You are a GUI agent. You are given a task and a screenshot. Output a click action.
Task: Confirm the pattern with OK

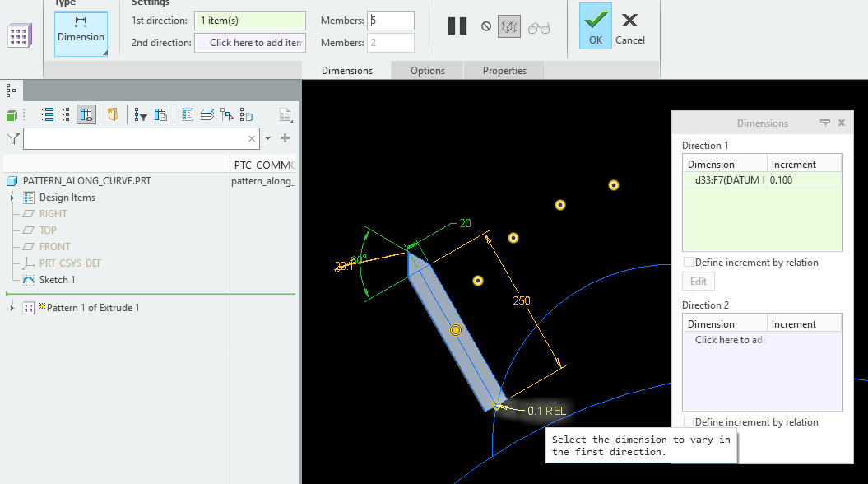tap(594, 26)
